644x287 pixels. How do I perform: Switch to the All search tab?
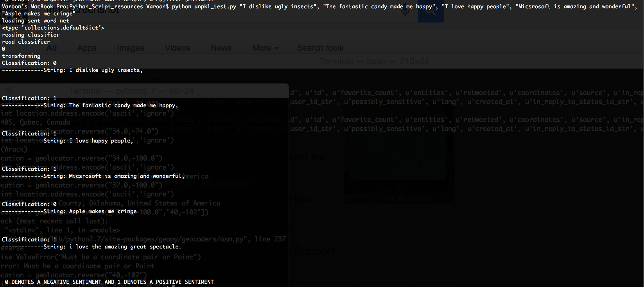coord(51,48)
